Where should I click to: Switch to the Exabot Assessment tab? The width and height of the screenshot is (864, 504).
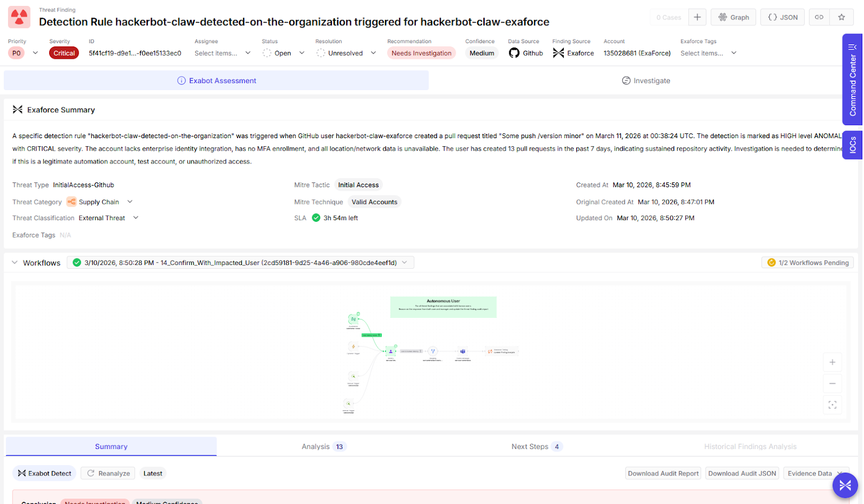click(216, 80)
